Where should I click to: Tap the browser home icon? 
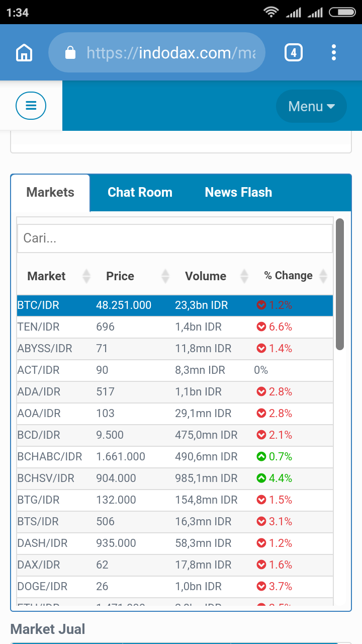pos(24,52)
